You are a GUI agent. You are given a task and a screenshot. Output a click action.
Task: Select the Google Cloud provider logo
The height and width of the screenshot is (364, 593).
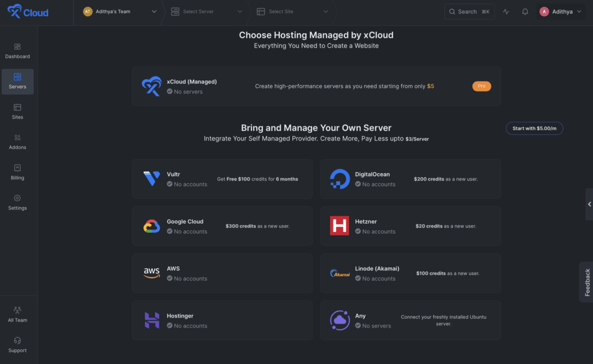[152, 226]
